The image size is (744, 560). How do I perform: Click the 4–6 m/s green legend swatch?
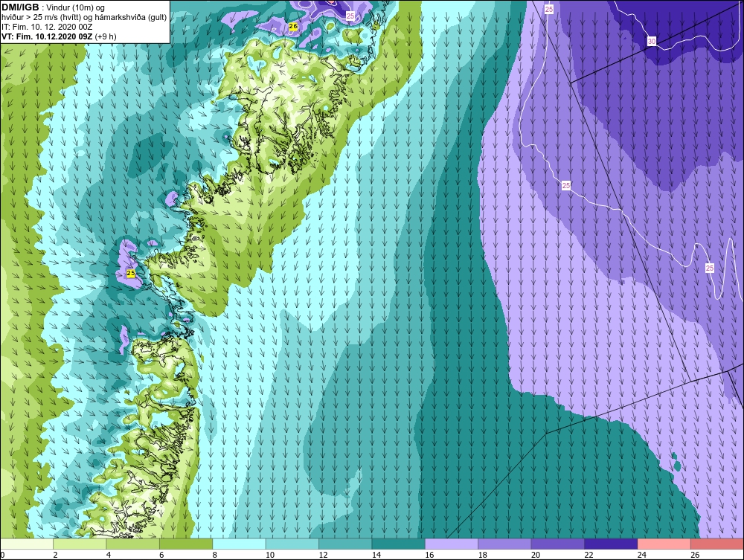133,544
